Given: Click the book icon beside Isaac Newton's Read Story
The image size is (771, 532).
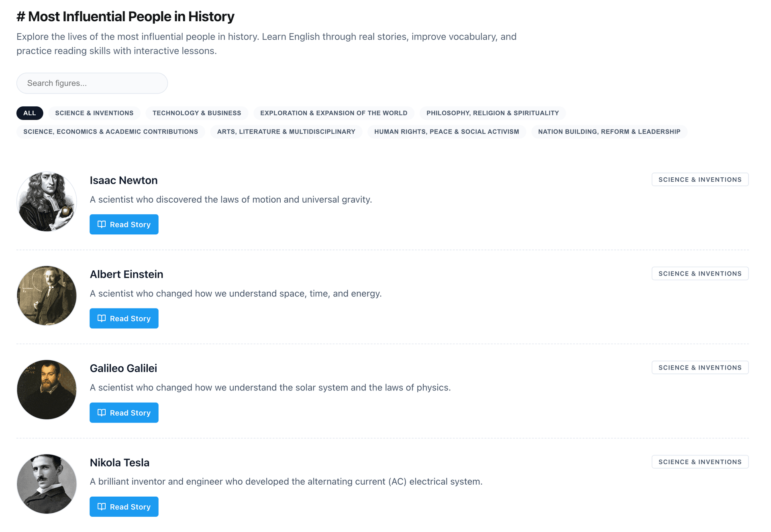Looking at the screenshot, I should tap(102, 224).
